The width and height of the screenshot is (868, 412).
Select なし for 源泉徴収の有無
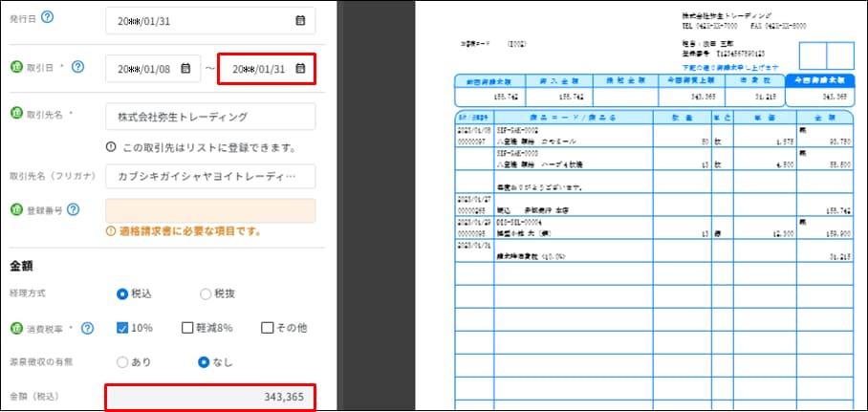205,362
